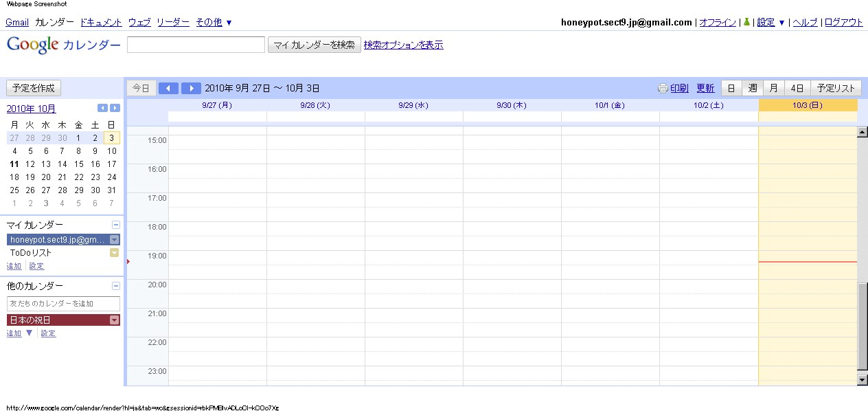Switch to 日 (day) view
The width and height of the screenshot is (868, 411).
coord(731,88)
